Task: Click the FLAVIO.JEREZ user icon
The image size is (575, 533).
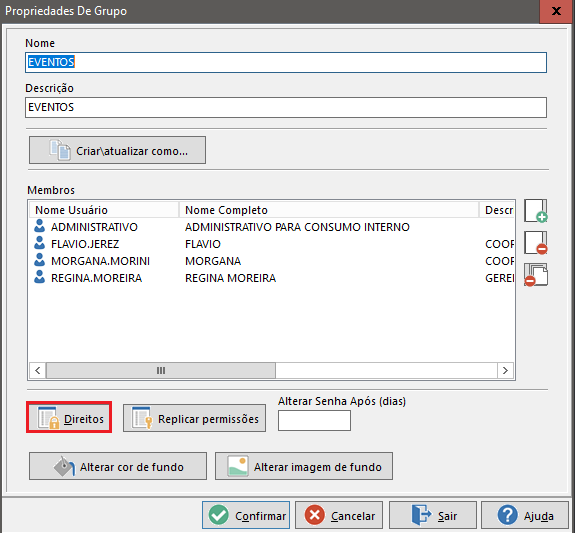Action: [x=39, y=243]
